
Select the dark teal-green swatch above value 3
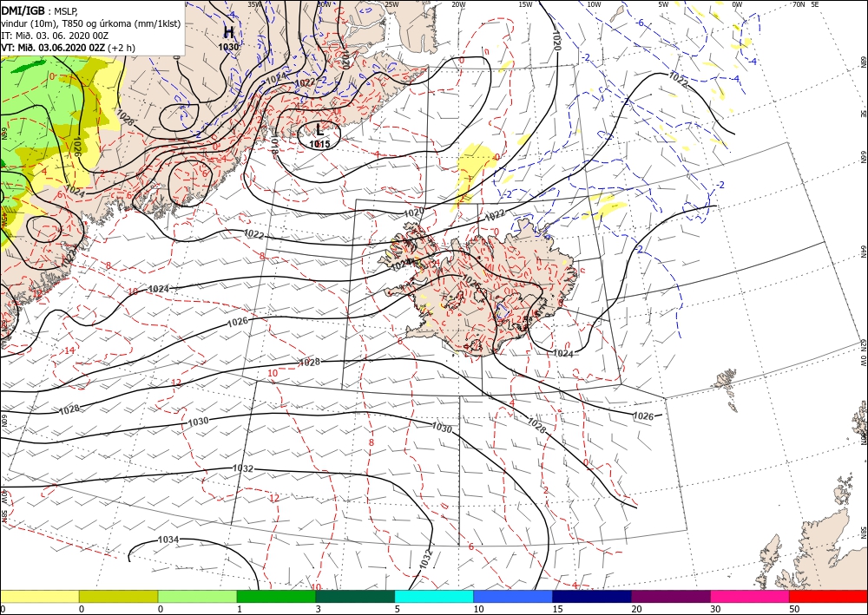click(x=355, y=596)
